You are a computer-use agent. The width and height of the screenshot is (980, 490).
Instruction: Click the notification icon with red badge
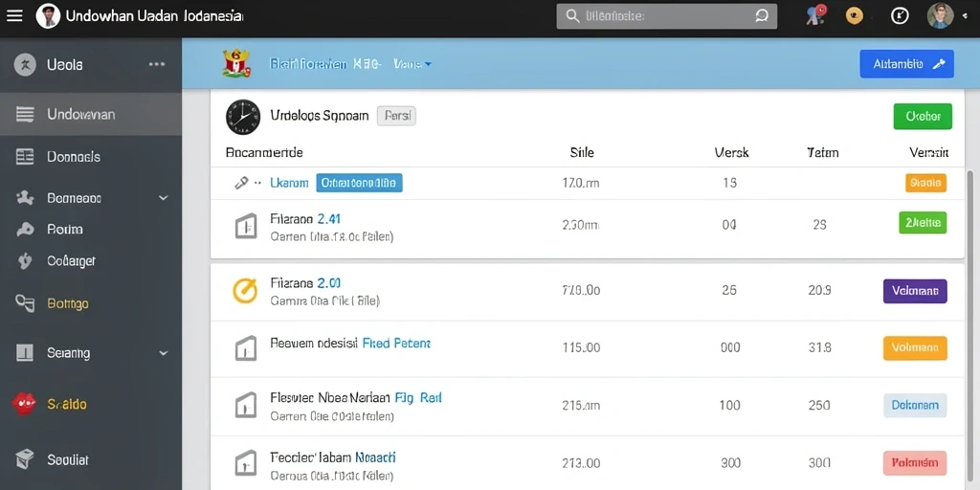(x=815, y=15)
